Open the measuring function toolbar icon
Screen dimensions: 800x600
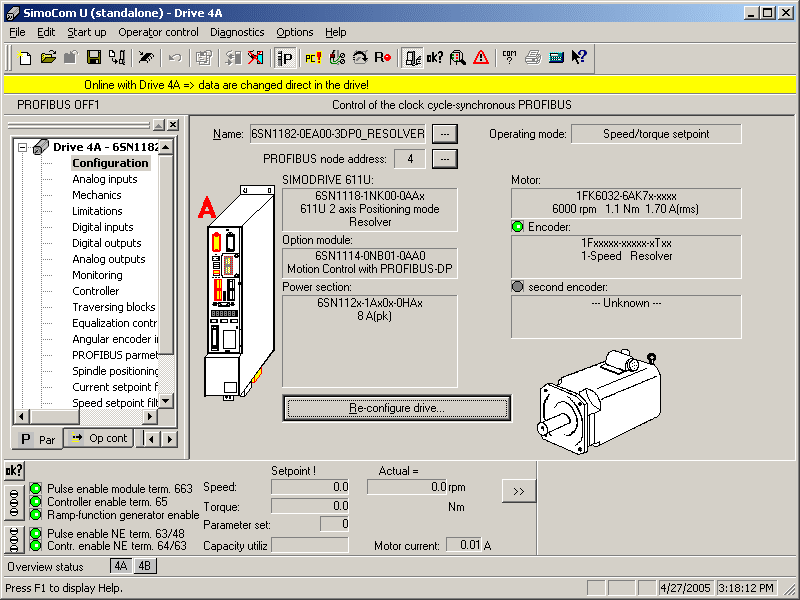coord(337,58)
